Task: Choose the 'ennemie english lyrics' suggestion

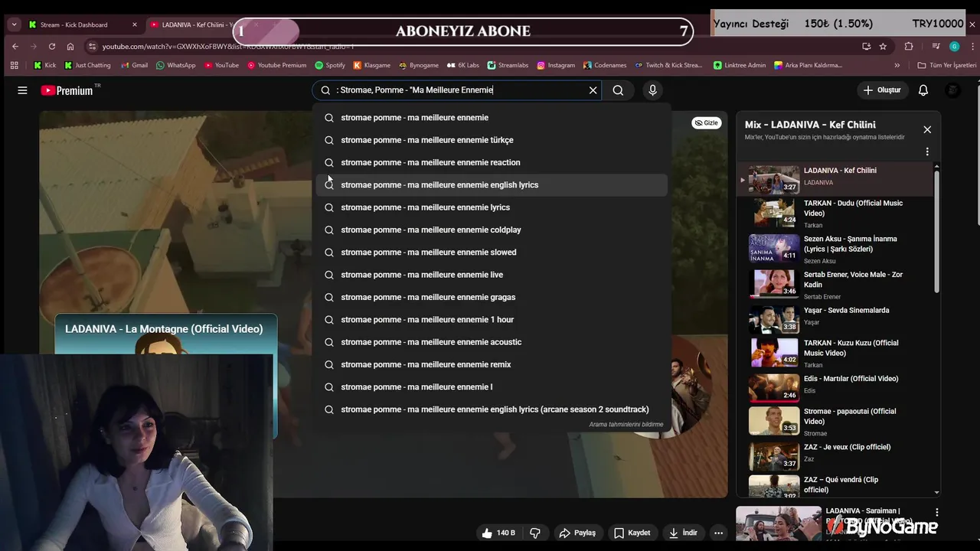Action: (492, 185)
